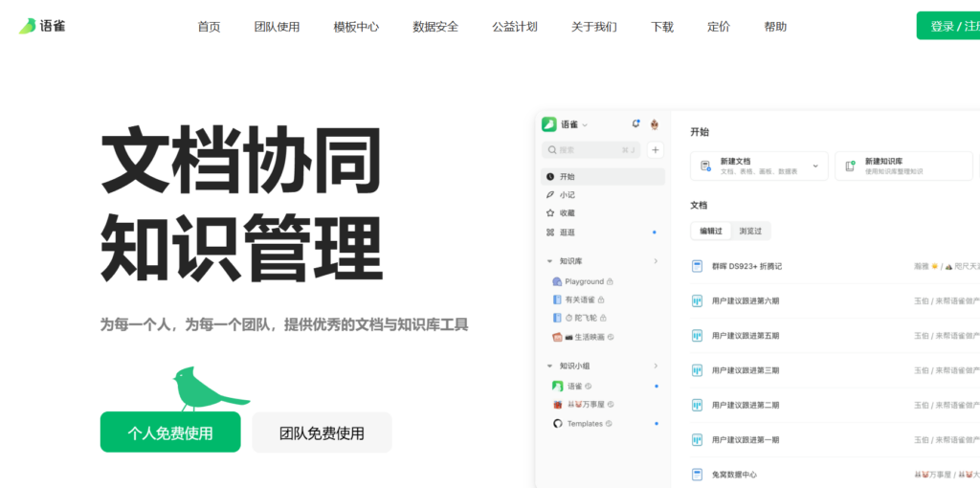The image size is (980, 488).
Task: Open the Templates group icon
Action: (x=558, y=424)
